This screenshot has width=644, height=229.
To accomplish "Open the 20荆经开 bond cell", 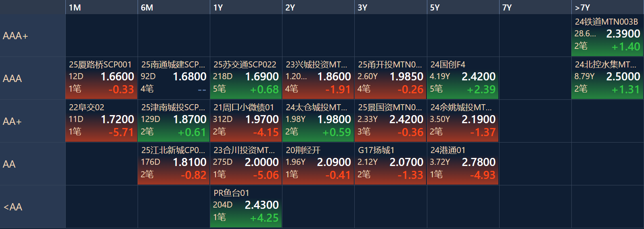I will pyautogui.click(x=318, y=164).
